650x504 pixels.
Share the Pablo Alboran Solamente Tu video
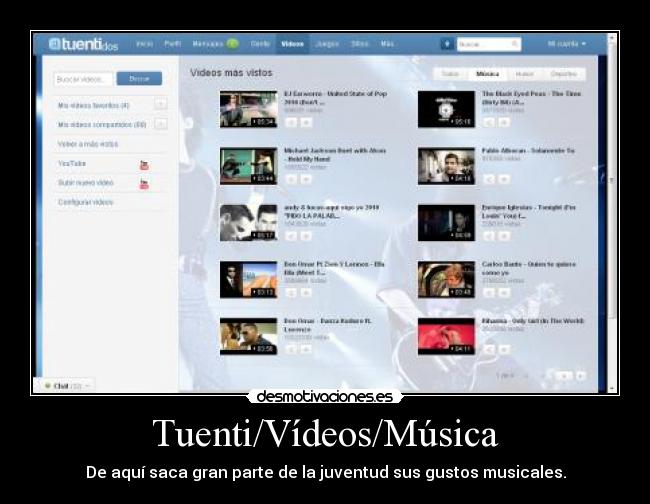click(x=489, y=179)
